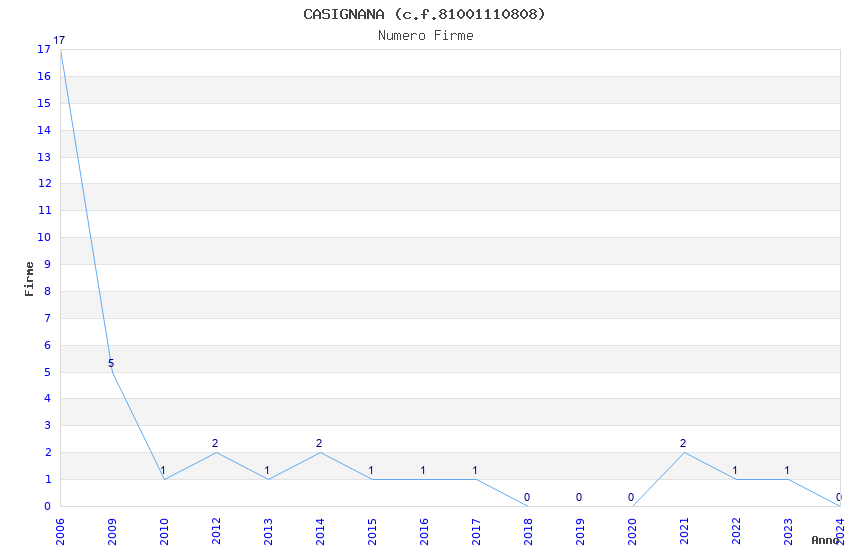The width and height of the screenshot is (850, 550).
Task: Click the data label 1 above year 2023
Action: click(787, 470)
